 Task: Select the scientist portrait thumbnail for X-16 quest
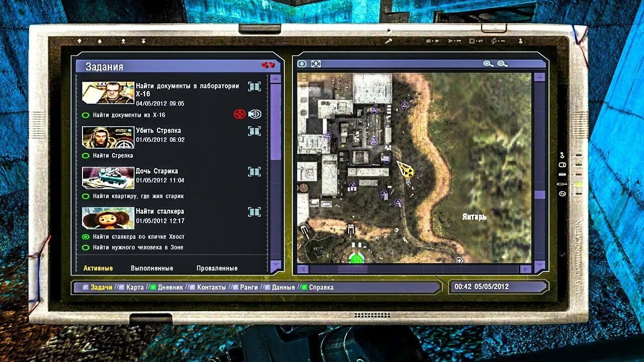click(x=108, y=93)
